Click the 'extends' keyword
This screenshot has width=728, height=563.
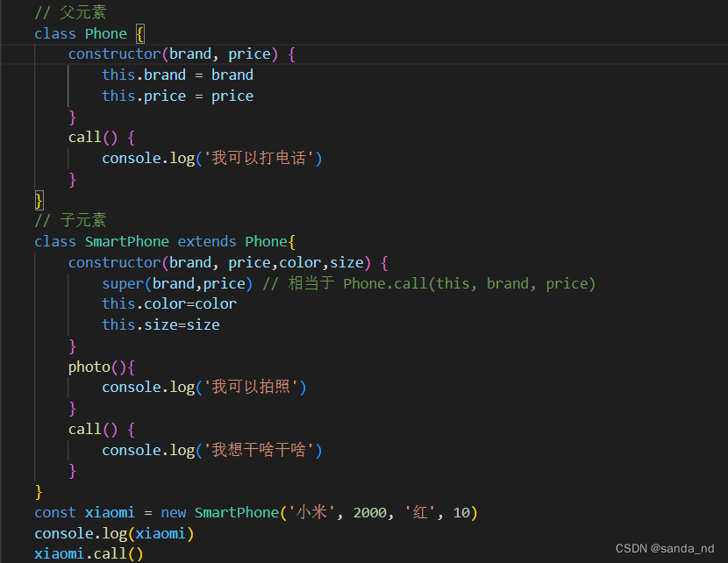207,242
